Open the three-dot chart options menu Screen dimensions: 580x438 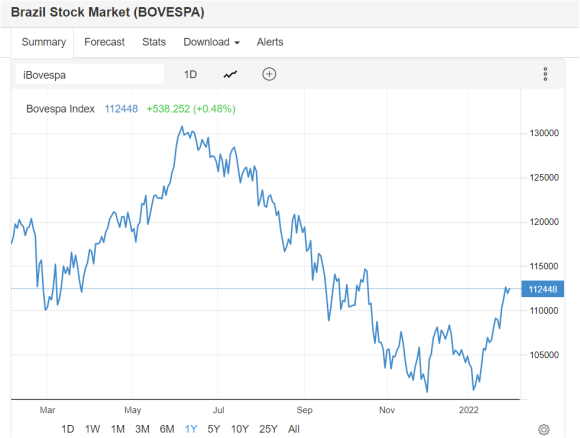coord(545,74)
